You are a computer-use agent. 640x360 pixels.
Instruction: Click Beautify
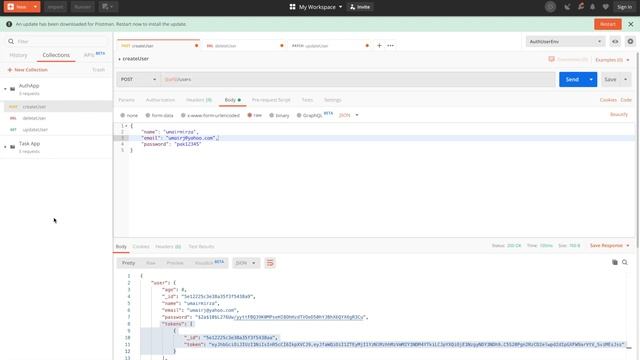point(619,115)
